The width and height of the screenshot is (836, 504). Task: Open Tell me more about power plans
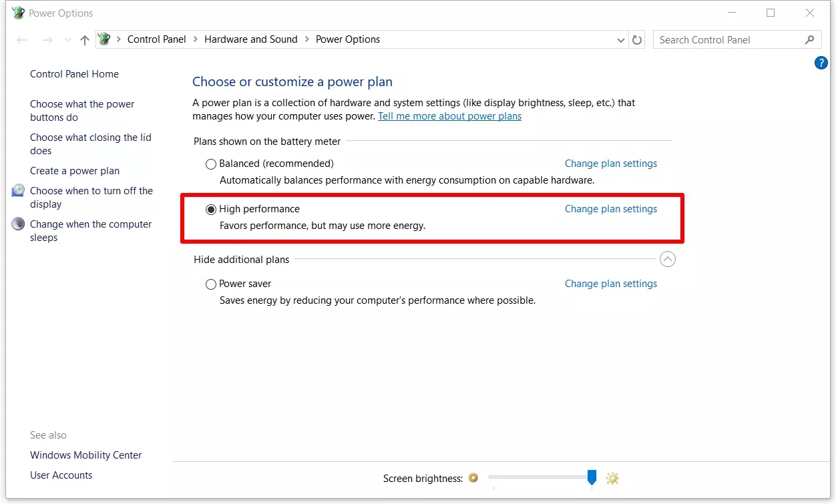coord(449,116)
